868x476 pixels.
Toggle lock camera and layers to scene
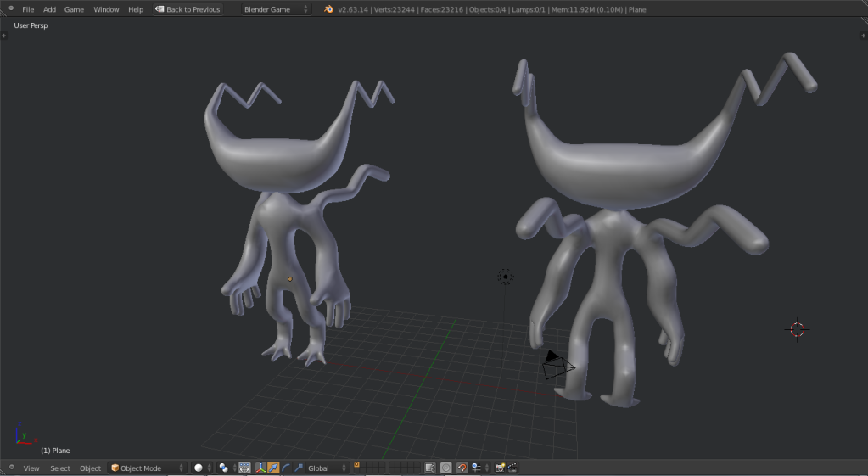(x=430, y=468)
